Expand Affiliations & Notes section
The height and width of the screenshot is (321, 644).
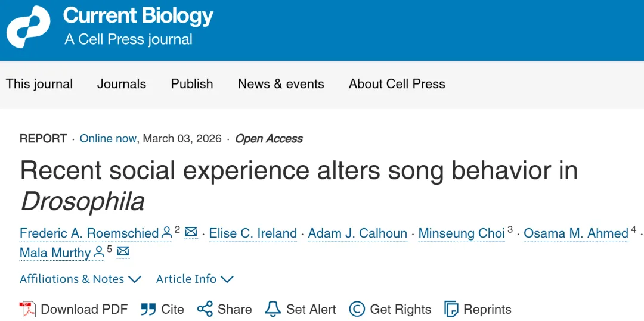tap(80, 279)
